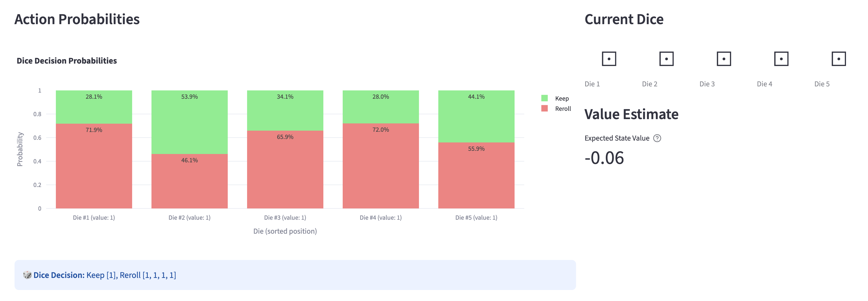Viewport: 868px width, 301px height.
Task: Click the Die 5 dice face icon
Action: [838, 59]
